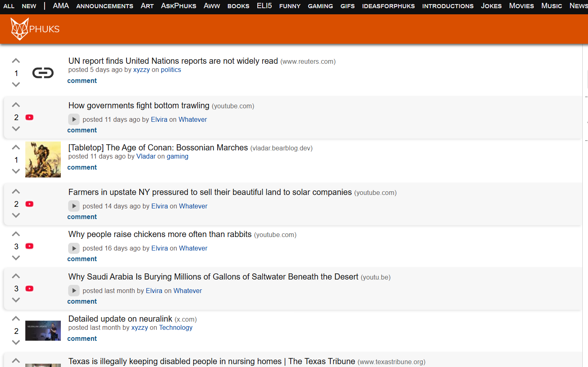Go to the ALL subs listing
588x367 pixels.
[9, 6]
